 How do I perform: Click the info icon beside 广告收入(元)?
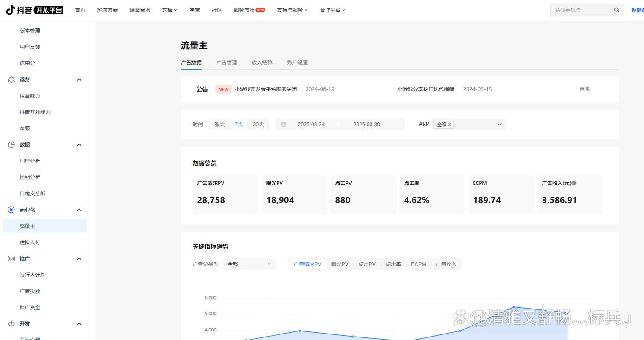[x=574, y=183]
